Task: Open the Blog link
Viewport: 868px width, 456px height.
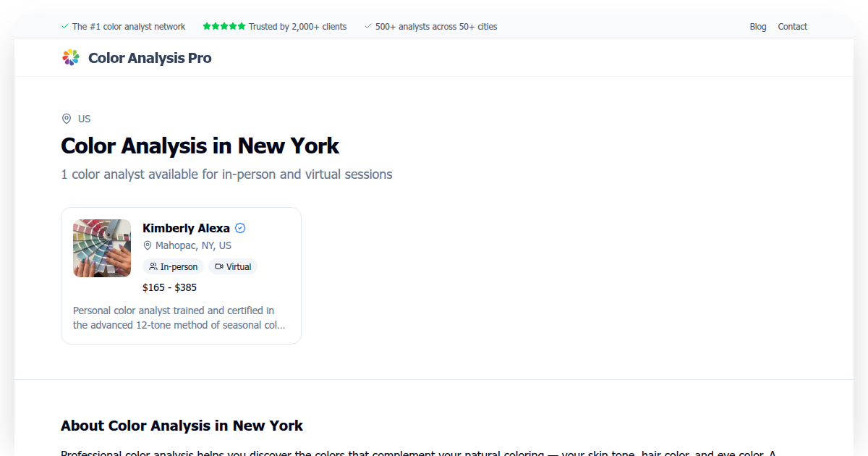Action: (x=758, y=27)
